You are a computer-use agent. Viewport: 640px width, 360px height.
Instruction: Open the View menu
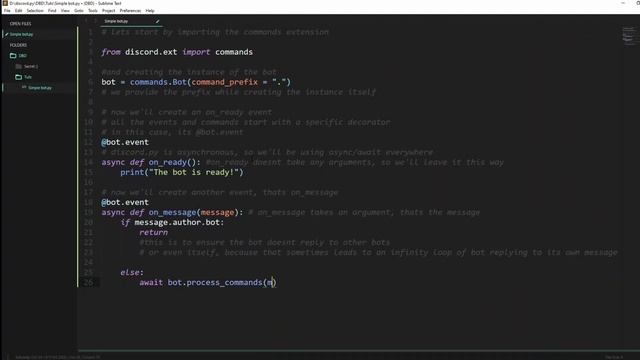pyautogui.click(x=65, y=11)
